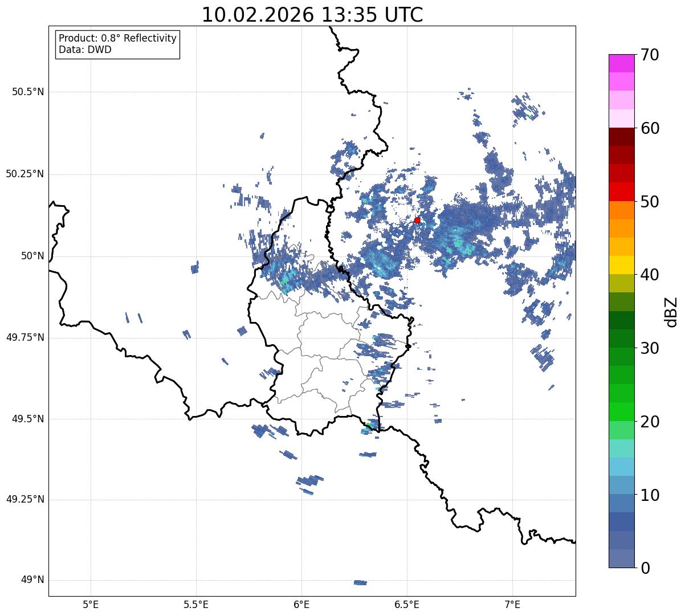Click the 50°N latitude label
The height and width of the screenshot is (616, 685).
coord(32,256)
